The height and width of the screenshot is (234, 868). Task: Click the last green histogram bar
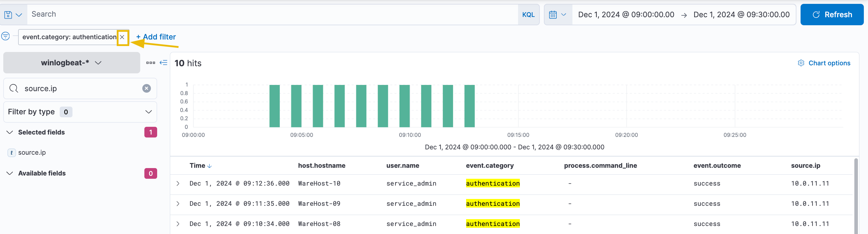tap(469, 106)
